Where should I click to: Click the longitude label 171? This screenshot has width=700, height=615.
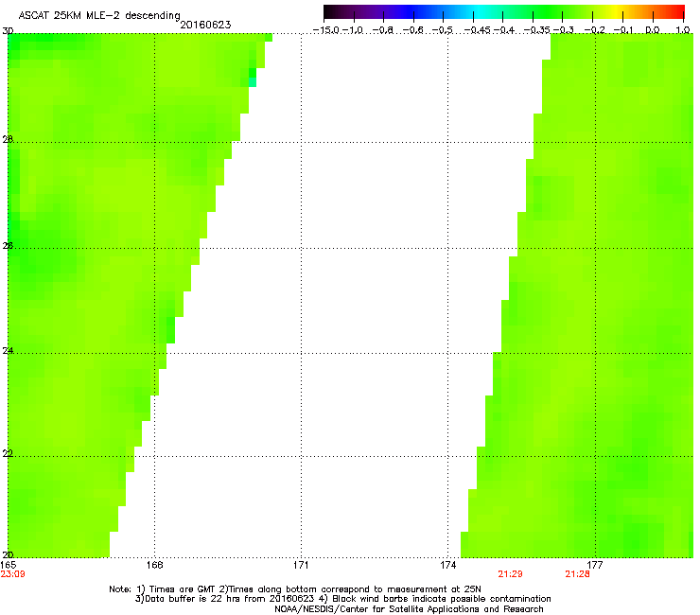(x=301, y=565)
